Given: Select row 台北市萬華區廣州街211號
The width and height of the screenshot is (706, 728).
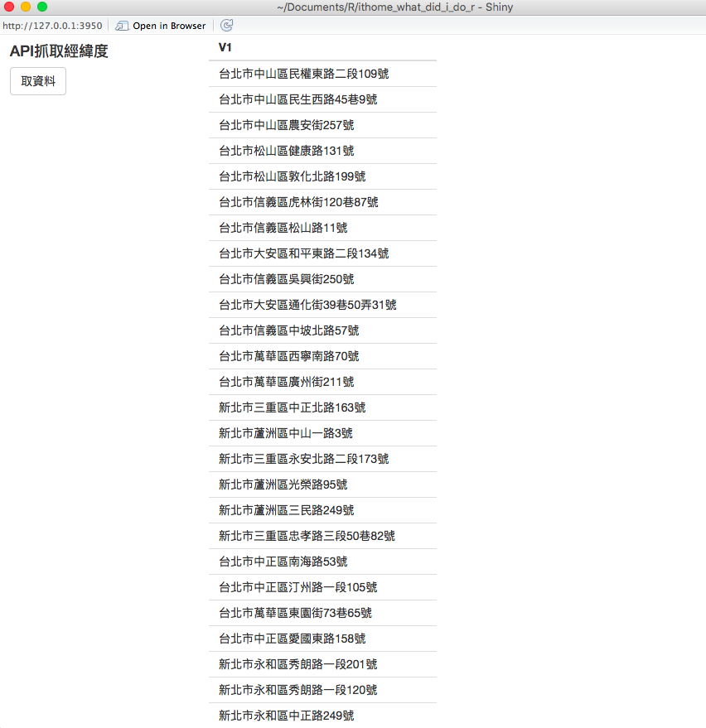Looking at the screenshot, I should pyautogui.click(x=323, y=382).
